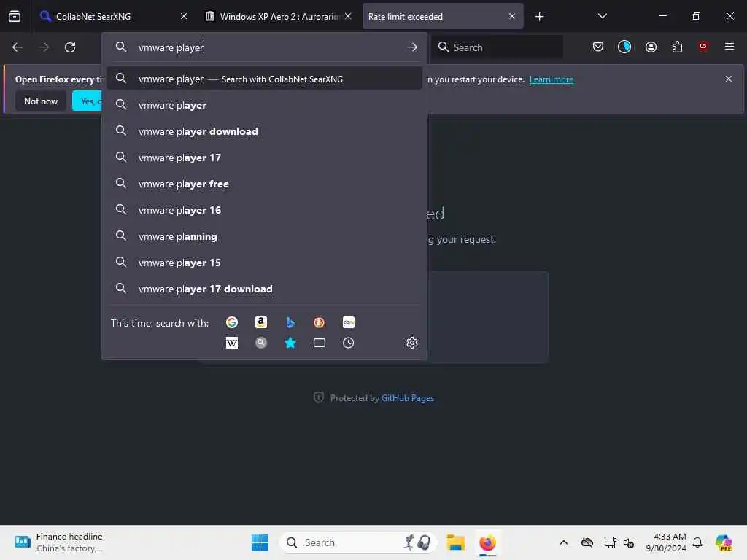
Task: Click the blue circular extension icon
Action: coord(624,47)
